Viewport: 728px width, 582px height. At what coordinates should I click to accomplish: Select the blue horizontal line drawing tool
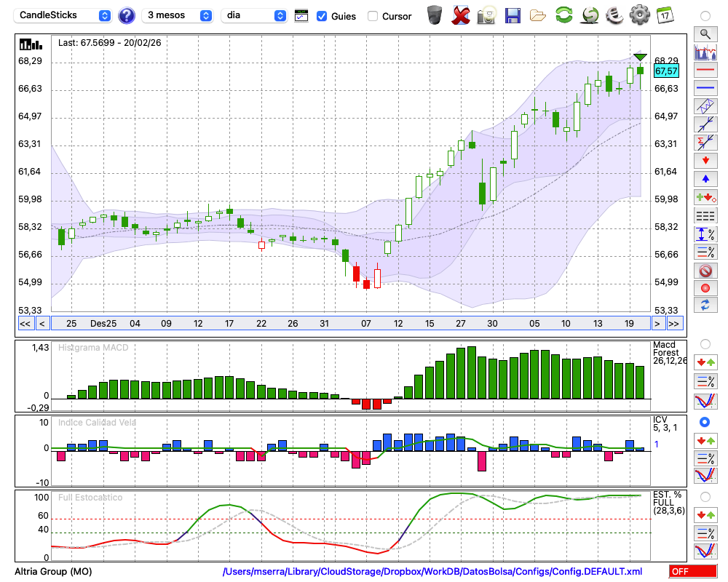(x=705, y=88)
